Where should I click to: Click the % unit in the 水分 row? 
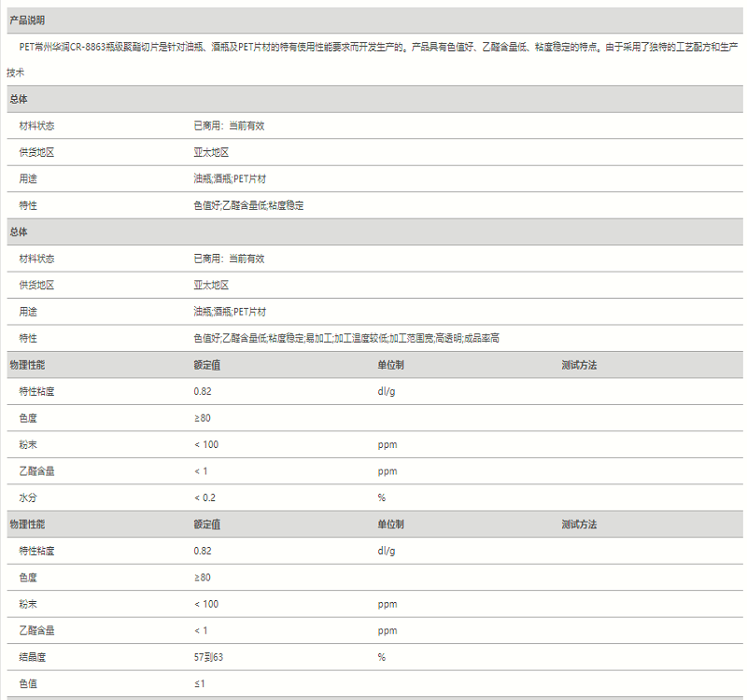point(381,497)
